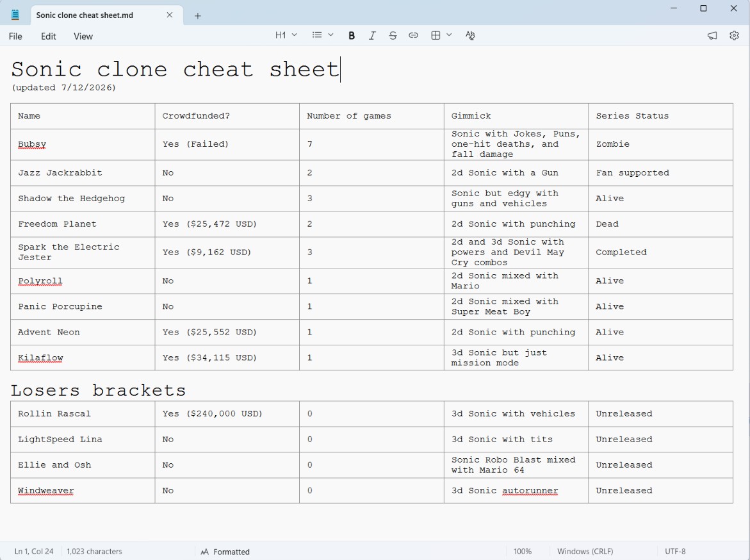Screen dimensions: 750x560
Task: Click the 'Number of games' header cell
Action: point(371,116)
